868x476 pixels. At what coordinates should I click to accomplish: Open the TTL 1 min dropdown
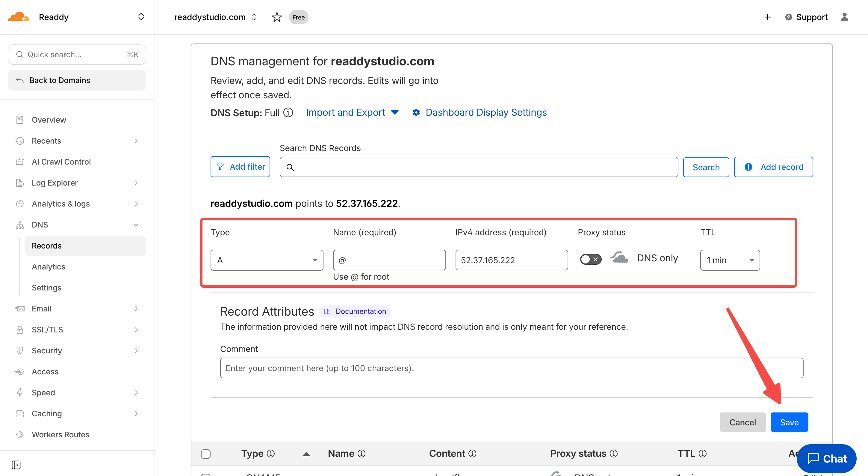(x=730, y=260)
